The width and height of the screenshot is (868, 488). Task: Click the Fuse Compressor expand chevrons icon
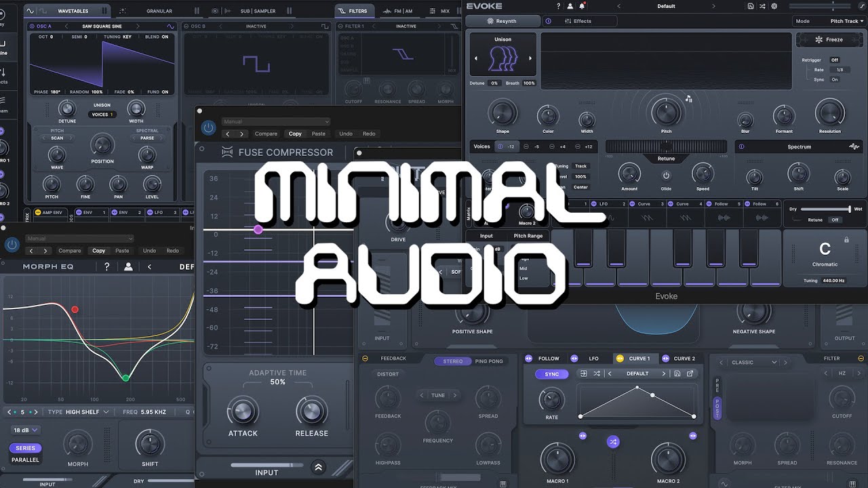[x=318, y=467]
